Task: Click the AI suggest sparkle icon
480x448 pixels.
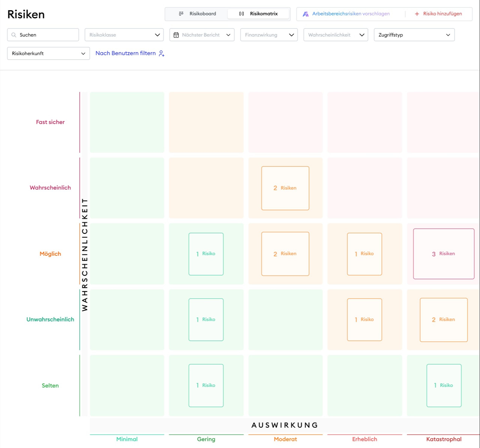Action: pos(306,14)
